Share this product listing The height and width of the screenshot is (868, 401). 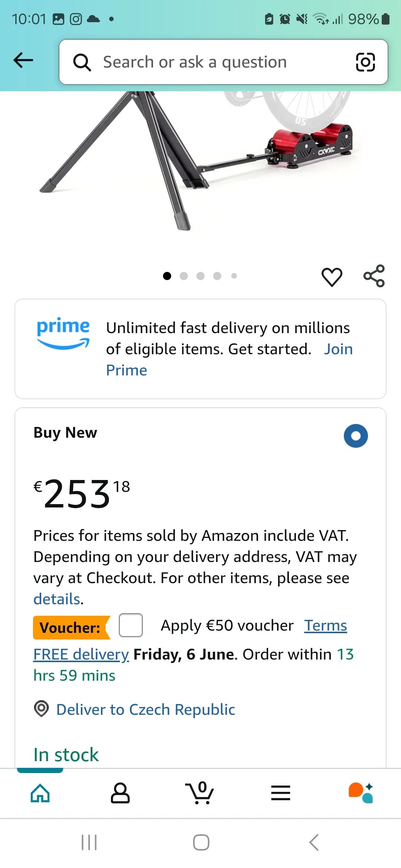click(374, 276)
